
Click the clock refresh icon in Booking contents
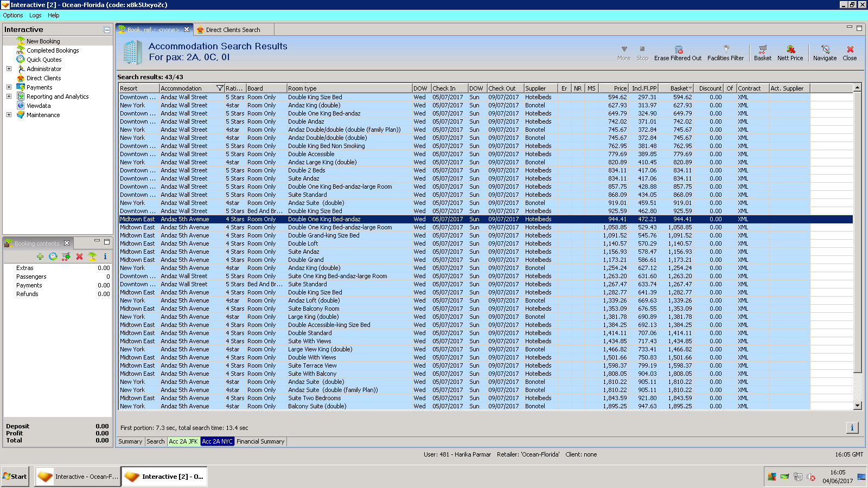point(53,256)
